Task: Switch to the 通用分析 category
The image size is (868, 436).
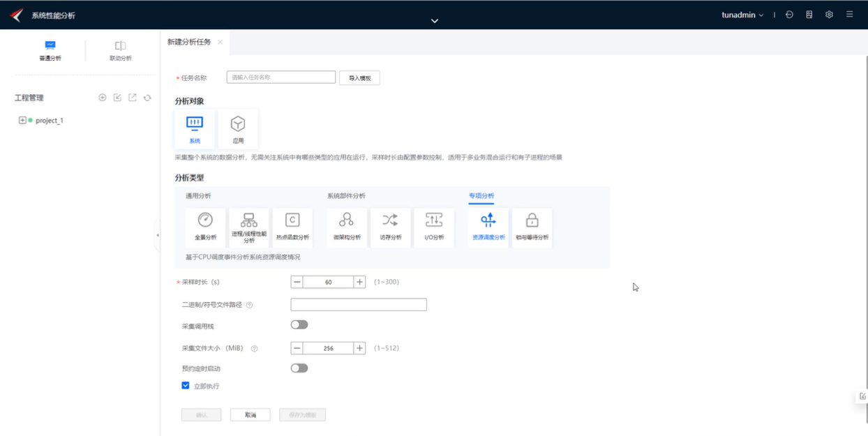Action: [198, 196]
